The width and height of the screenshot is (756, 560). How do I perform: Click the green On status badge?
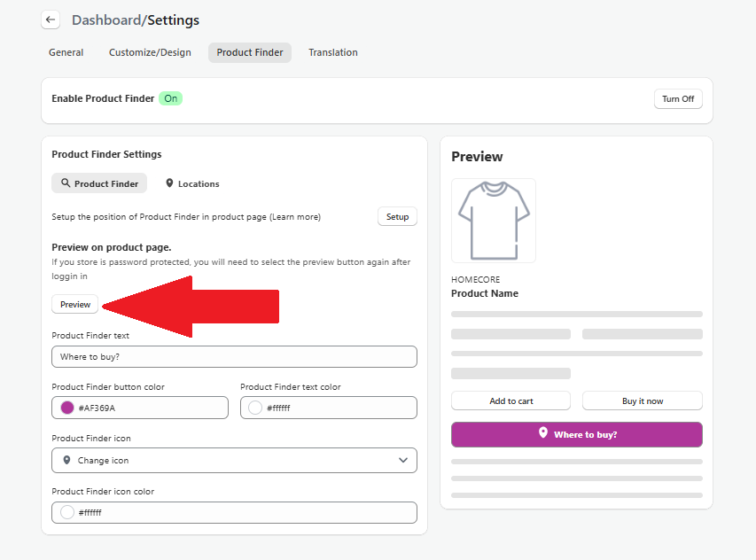pos(170,98)
